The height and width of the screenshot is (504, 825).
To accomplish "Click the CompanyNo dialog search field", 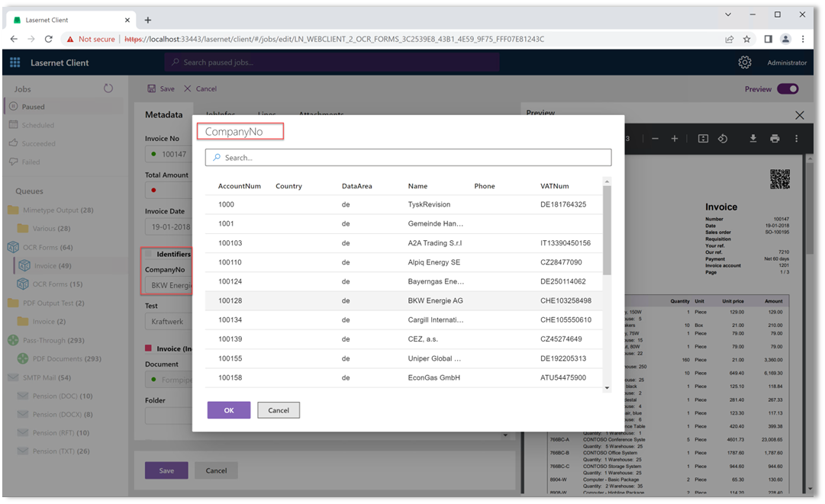I will point(408,158).
